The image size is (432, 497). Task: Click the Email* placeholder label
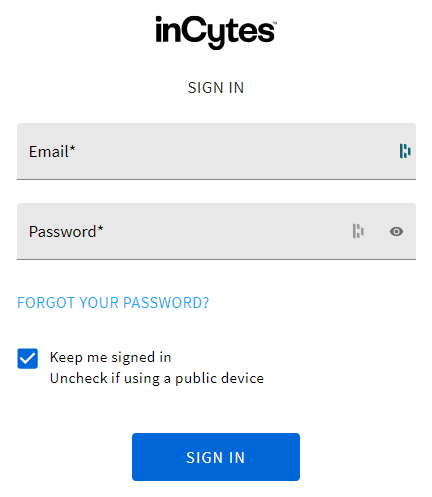(52, 152)
